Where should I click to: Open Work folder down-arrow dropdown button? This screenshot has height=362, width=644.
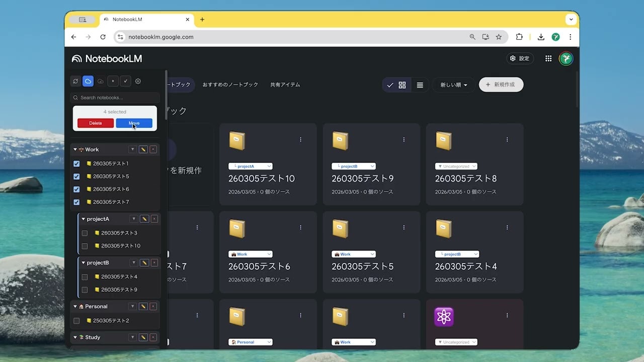pyautogui.click(x=132, y=149)
